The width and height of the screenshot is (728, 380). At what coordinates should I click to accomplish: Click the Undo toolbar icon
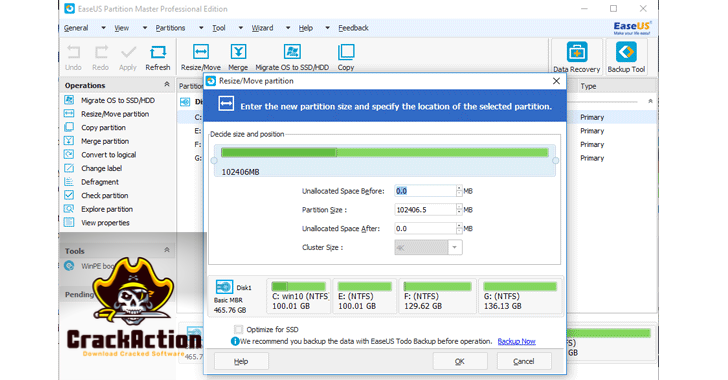click(73, 52)
